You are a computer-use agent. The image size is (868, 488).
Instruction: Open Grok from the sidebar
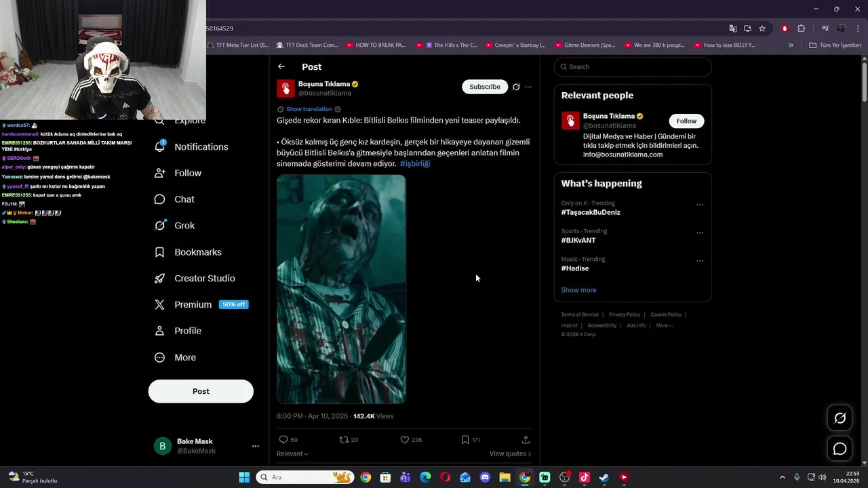pyautogui.click(x=174, y=225)
